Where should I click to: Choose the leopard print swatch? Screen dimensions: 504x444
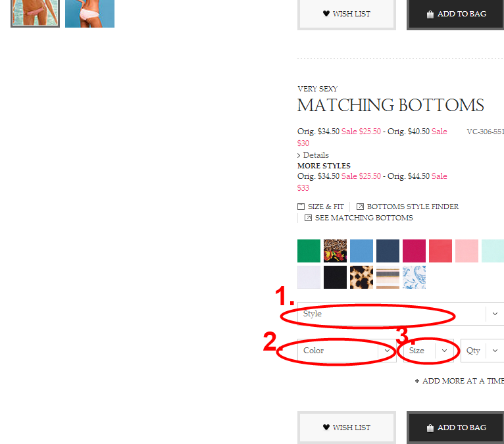coord(362,278)
